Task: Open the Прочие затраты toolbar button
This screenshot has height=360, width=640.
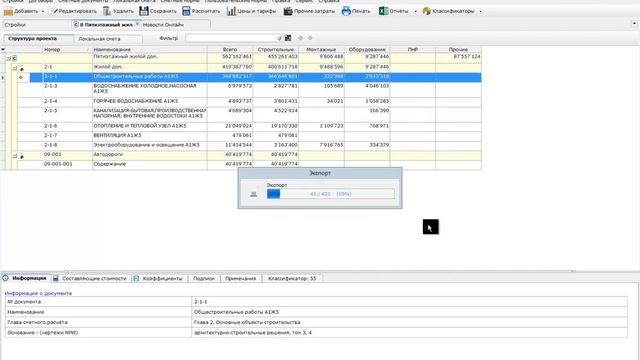Action: [309, 11]
